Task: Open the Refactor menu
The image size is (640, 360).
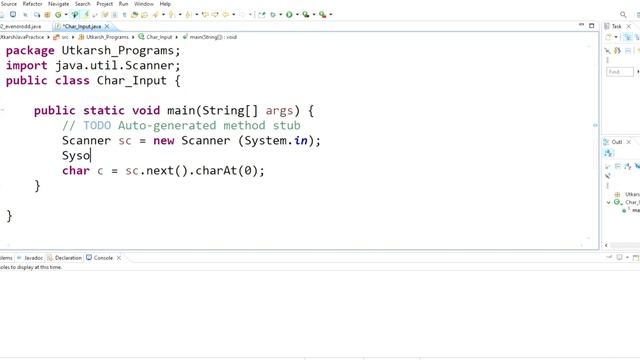Action: click(x=32, y=4)
